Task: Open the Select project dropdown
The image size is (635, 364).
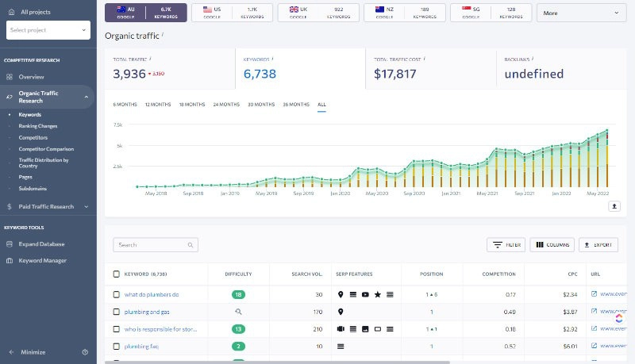Action: coord(48,30)
